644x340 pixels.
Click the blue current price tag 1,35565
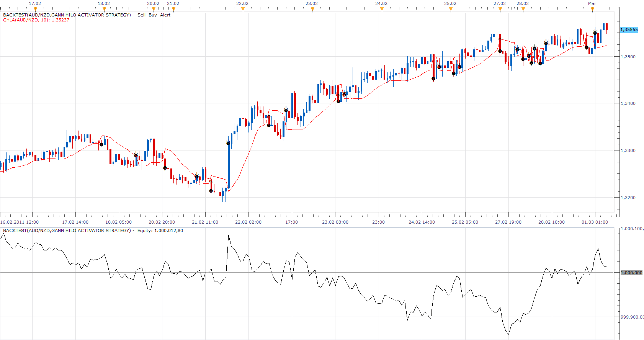629,29
